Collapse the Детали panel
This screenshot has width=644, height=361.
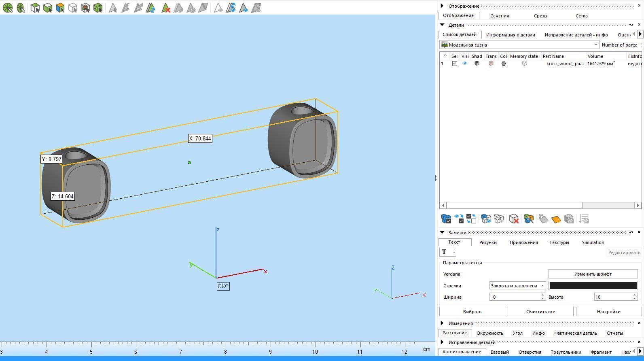[442, 25]
